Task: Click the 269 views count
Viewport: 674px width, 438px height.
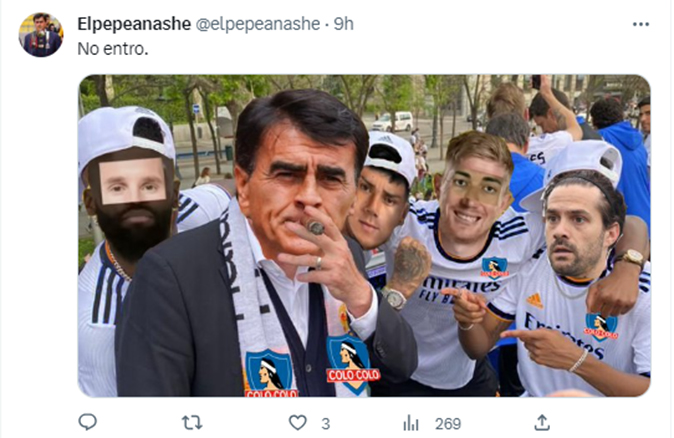Action: pyautogui.click(x=446, y=423)
